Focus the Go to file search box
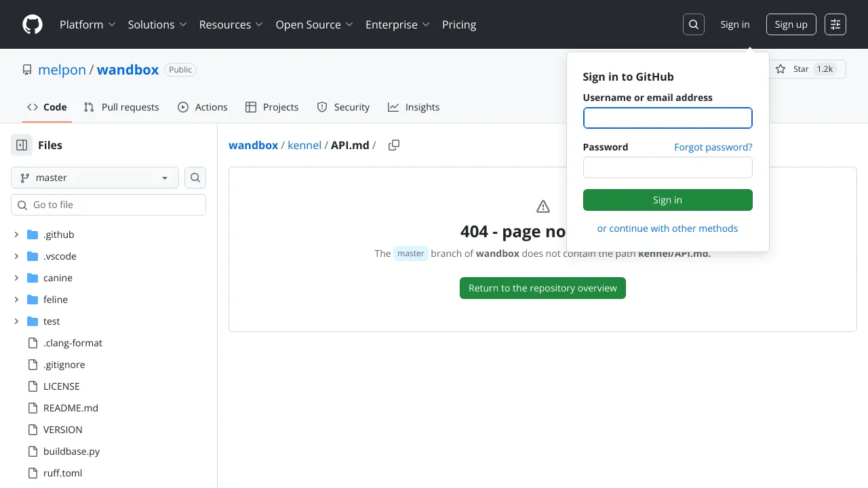 pos(108,205)
